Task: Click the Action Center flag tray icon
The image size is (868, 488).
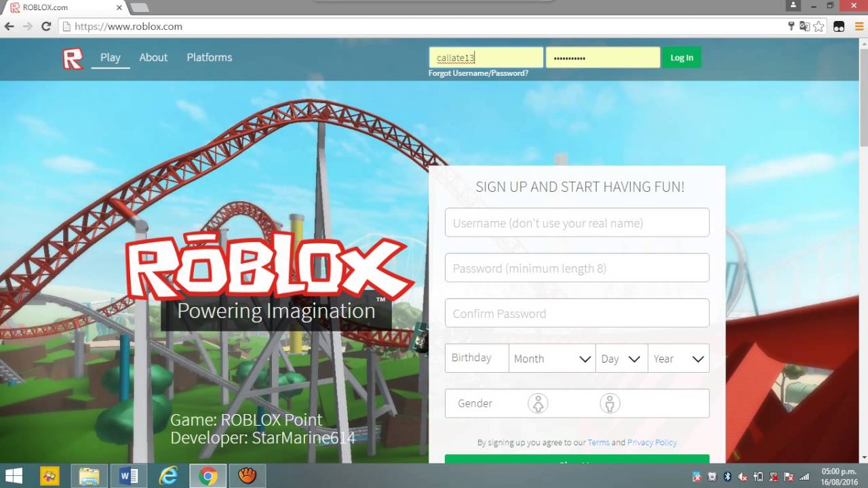Action: tap(789, 476)
